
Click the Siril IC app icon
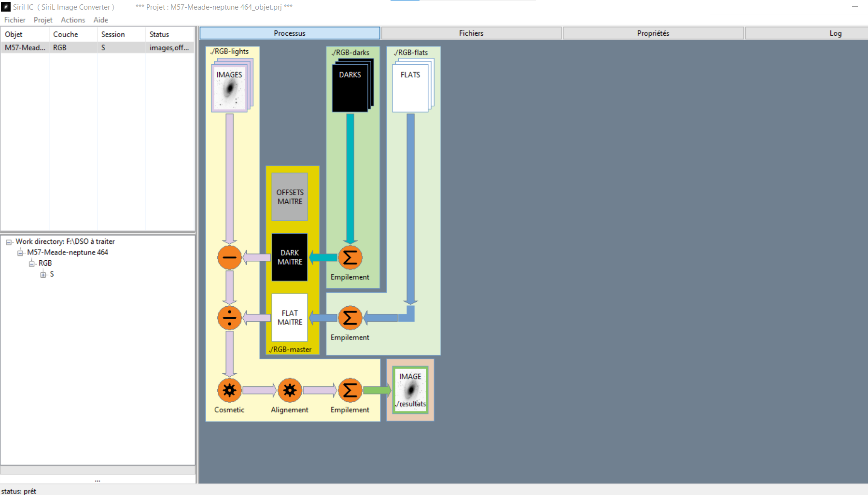pyautogui.click(x=6, y=7)
